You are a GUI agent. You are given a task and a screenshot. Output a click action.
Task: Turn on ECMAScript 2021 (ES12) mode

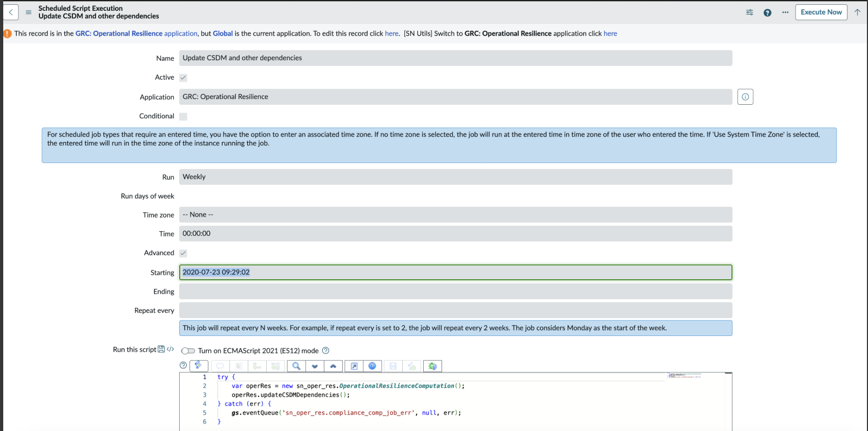(x=188, y=351)
